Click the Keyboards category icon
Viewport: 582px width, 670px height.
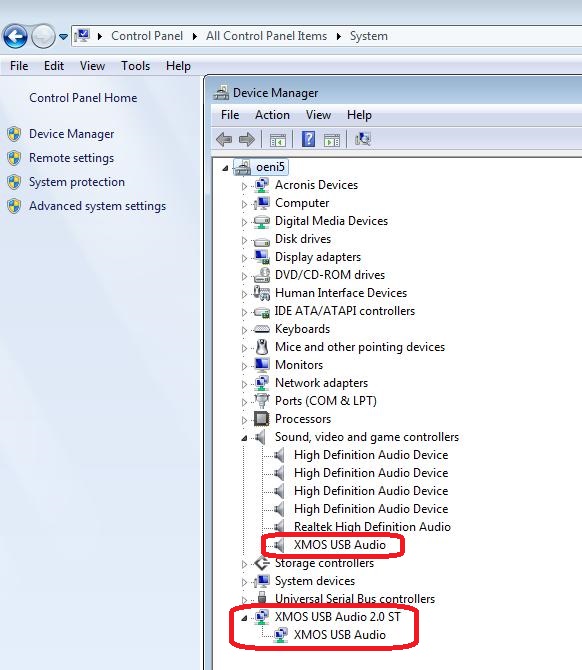coord(262,329)
